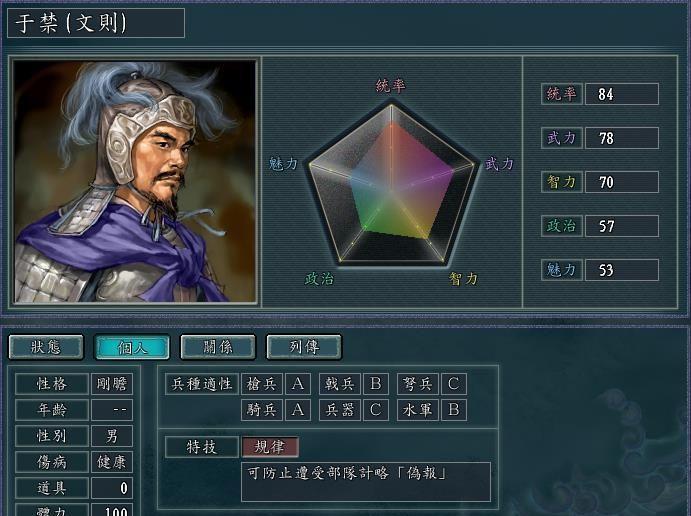The width and height of the screenshot is (691, 516).
Task: Select the 個人 tab
Action: [x=132, y=347]
